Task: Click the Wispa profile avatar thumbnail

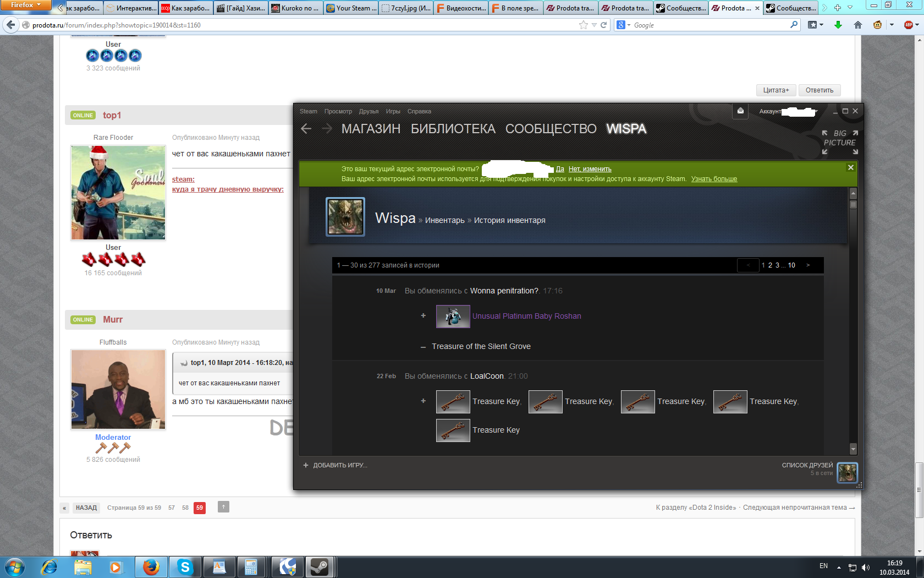Action: (345, 217)
